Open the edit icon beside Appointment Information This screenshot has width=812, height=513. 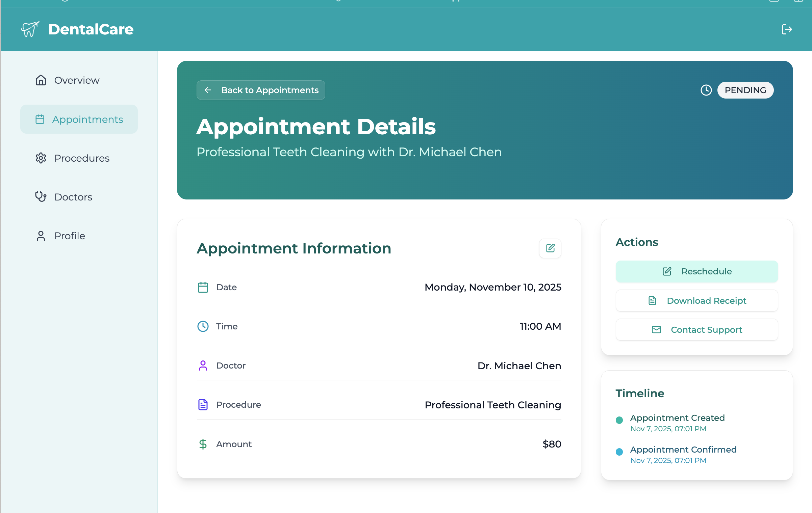(550, 248)
